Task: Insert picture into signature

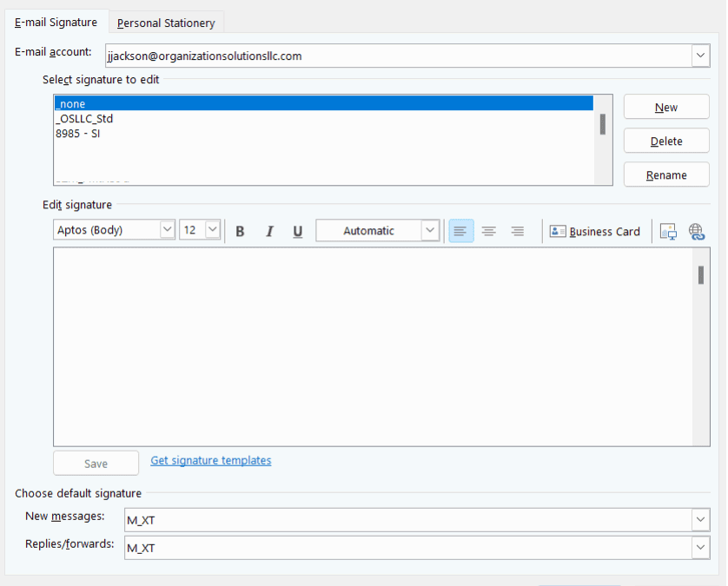Action: point(668,231)
